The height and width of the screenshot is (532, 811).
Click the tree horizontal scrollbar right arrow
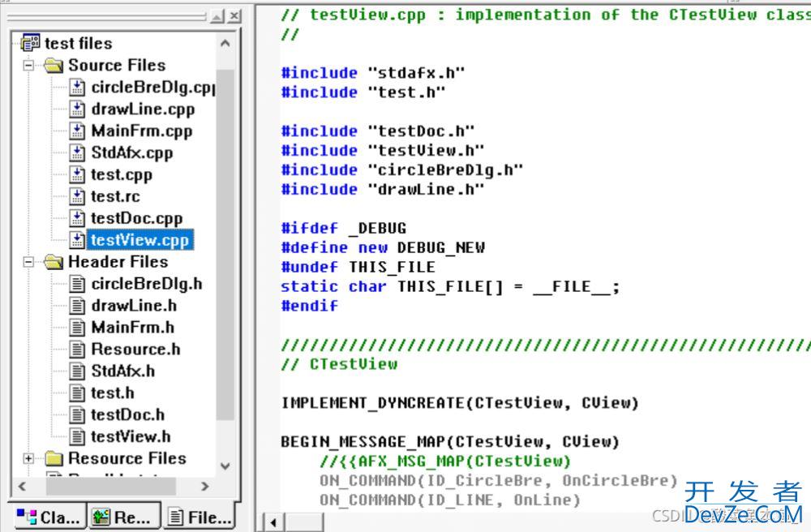pyautogui.click(x=205, y=486)
